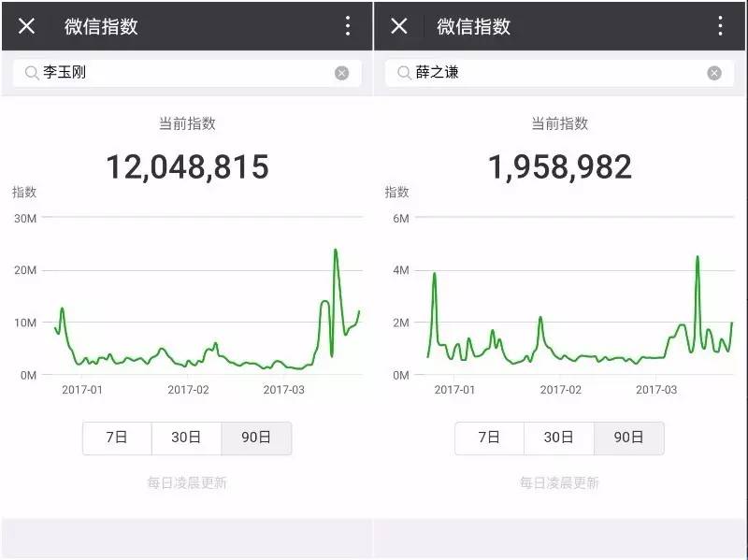Tap the search magnifier beside 薛之谦

[404, 73]
